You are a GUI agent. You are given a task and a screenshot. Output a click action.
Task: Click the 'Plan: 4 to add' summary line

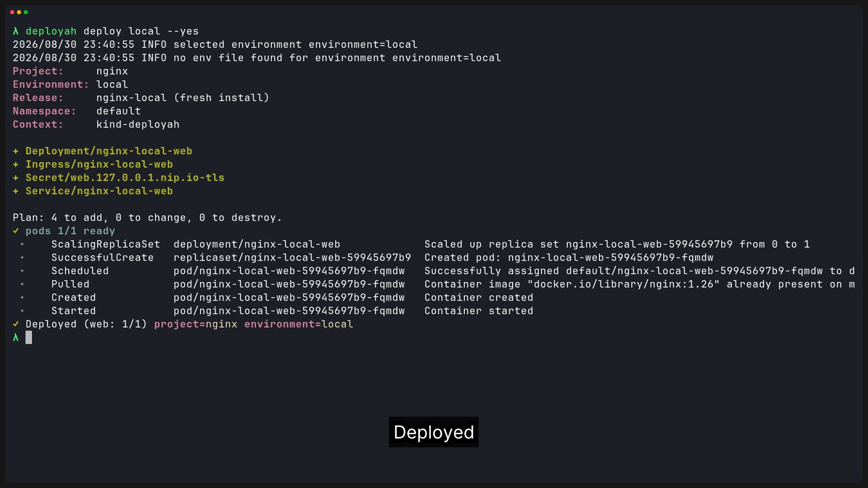pyautogui.click(x=147, y=218)
